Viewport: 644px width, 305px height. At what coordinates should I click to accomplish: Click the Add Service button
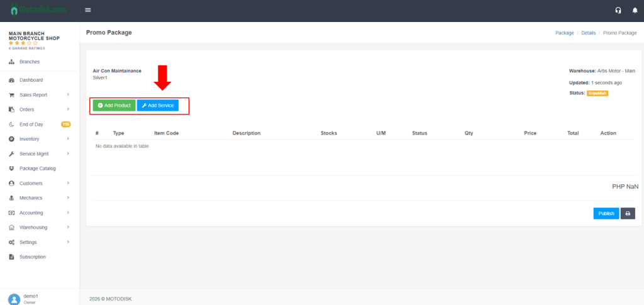pos(158,105)
